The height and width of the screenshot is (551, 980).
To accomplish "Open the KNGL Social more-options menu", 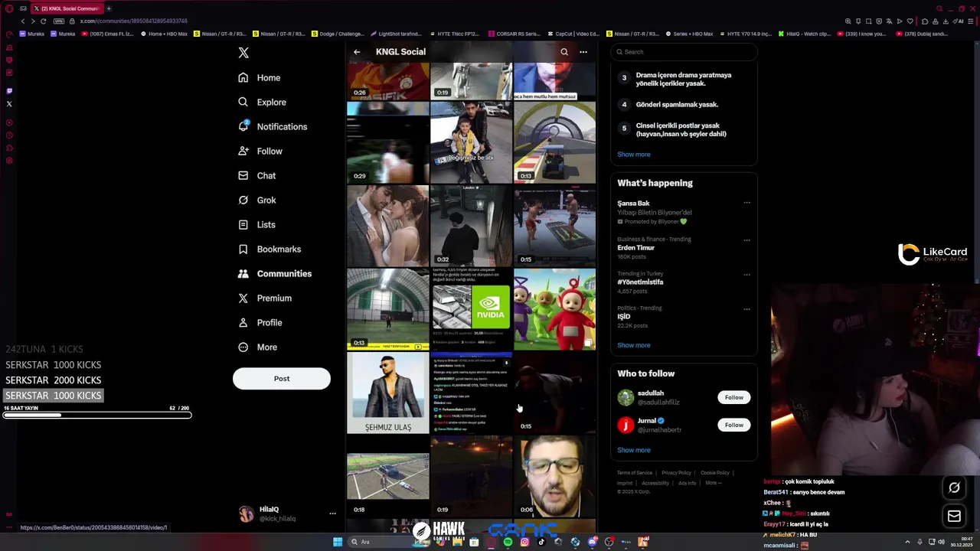I will tap(583, 52).
